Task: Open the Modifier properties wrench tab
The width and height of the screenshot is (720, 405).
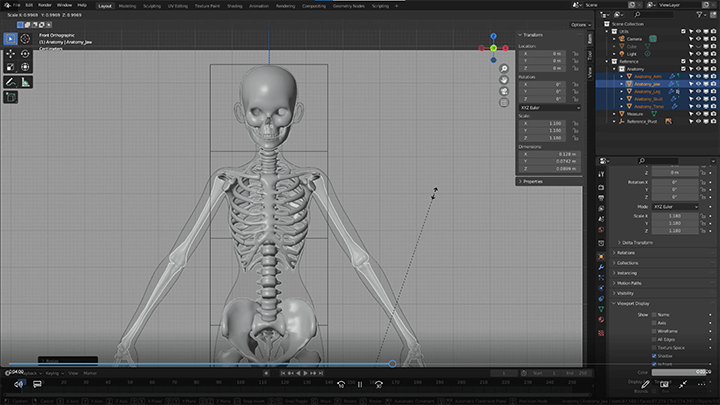Action: (601, 267)
